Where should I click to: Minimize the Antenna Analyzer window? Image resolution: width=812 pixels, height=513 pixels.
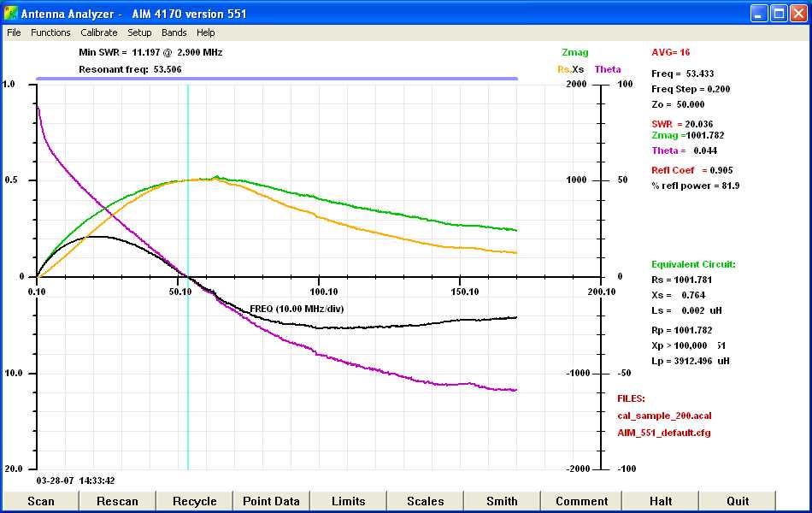pyautogui.click(x=759, y=14)
